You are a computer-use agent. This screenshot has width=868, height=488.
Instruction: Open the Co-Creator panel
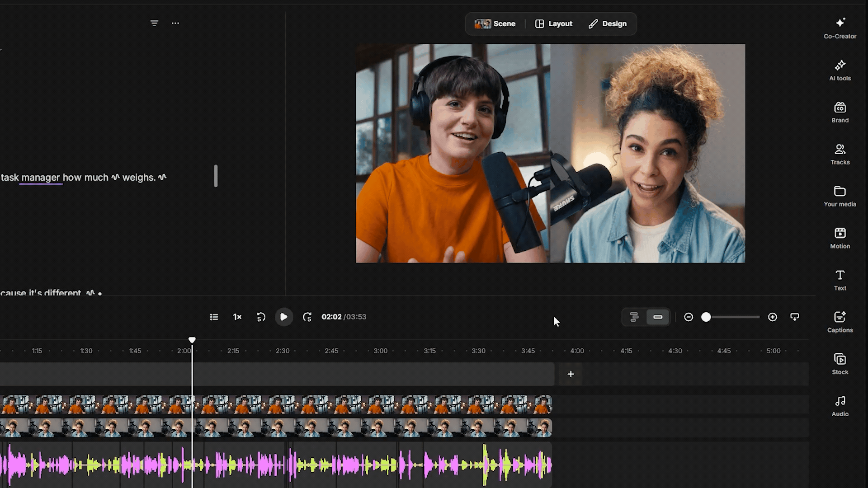[840, 28]
